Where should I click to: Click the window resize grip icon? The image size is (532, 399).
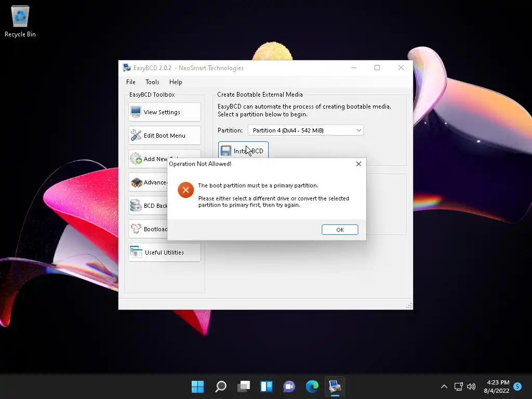pos(409,305)
